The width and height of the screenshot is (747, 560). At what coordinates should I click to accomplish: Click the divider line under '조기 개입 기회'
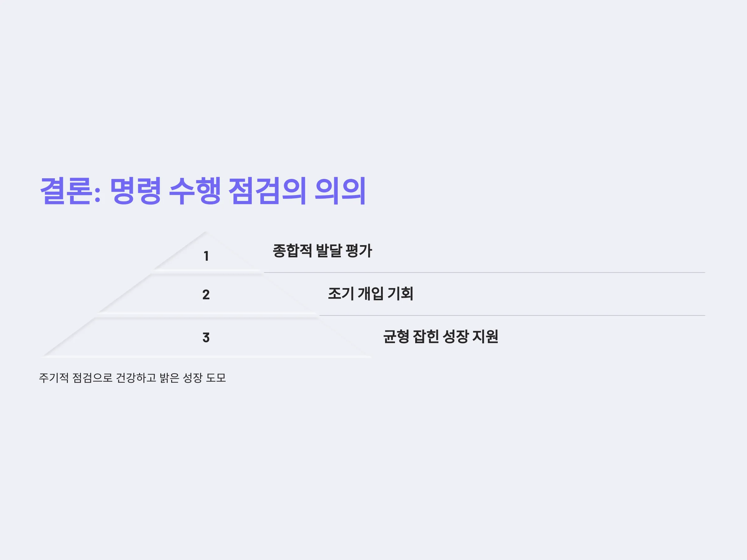512,315
